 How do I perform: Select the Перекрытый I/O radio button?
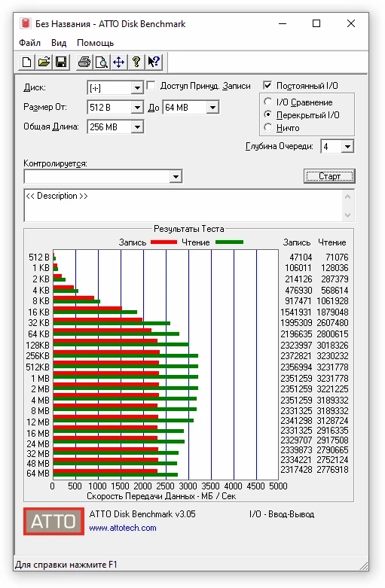267,114
